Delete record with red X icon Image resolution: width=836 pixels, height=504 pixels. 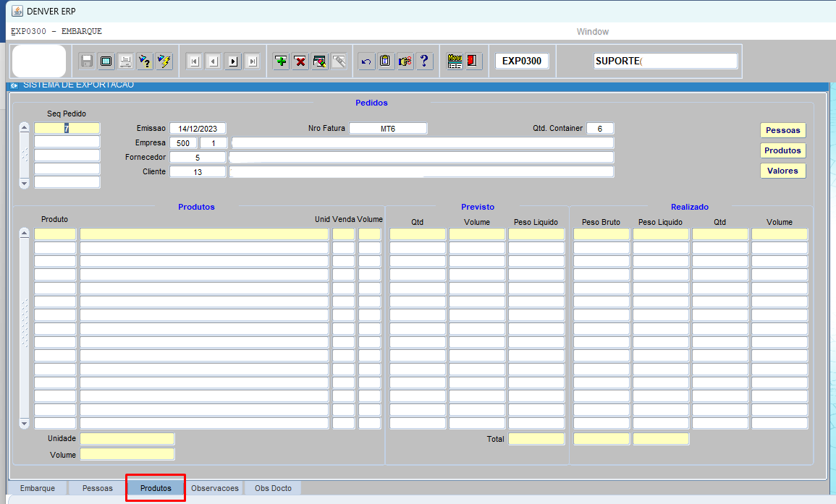[x=300, y=61]
